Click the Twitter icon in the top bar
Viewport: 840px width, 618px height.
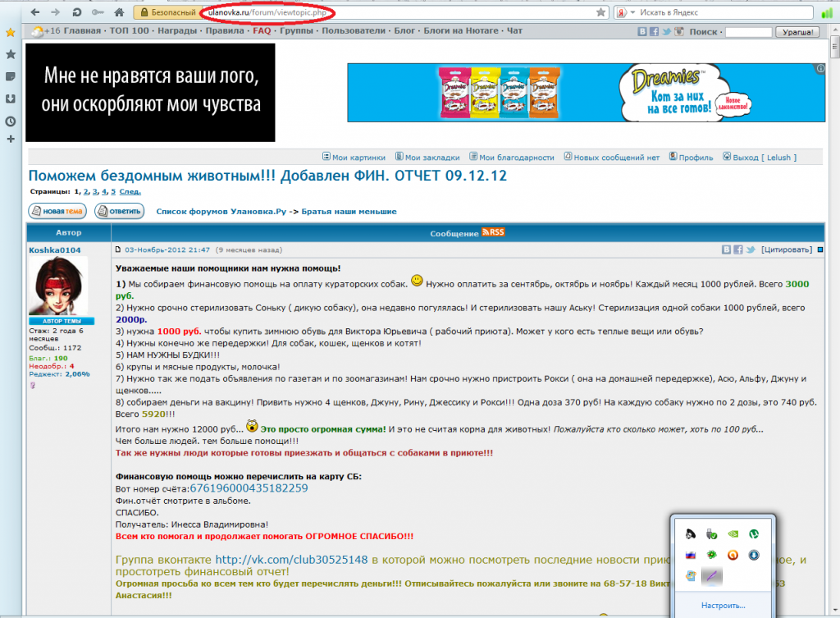666,32
